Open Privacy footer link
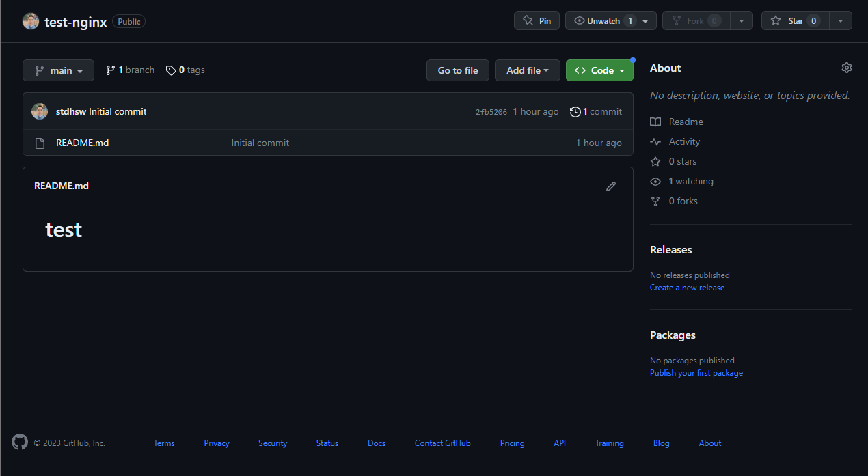The height and width of the screenshot is (476, 868). [217, 443]
